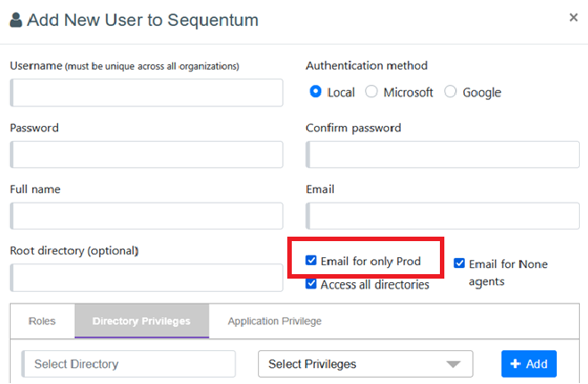The width and height of the screenshot is (588, 384).
Task: Pick Google authentication method
Action: 451,92
